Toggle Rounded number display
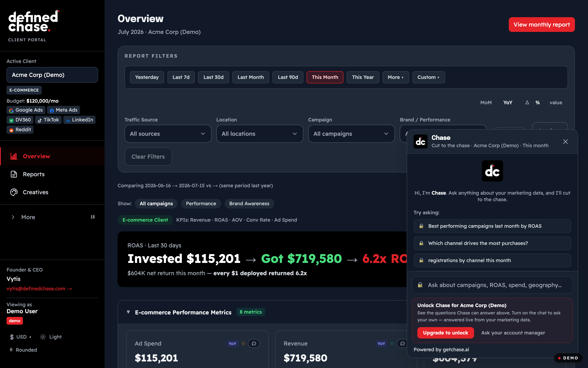 pyautogui.click(x=23, y=350)
